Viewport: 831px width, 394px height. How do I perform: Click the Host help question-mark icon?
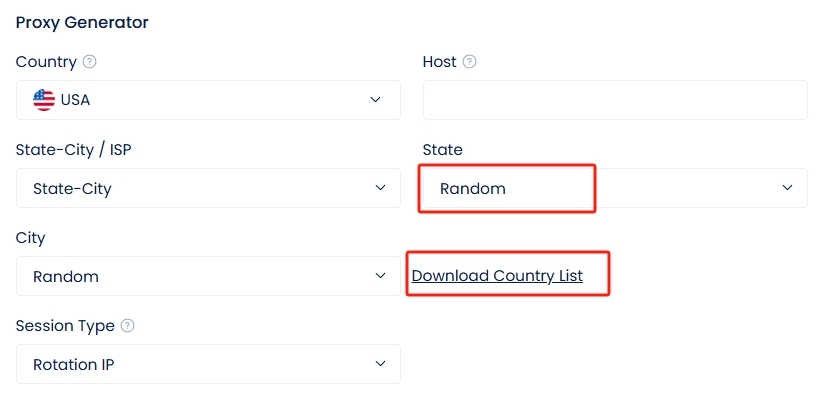(x=469, y=62)
